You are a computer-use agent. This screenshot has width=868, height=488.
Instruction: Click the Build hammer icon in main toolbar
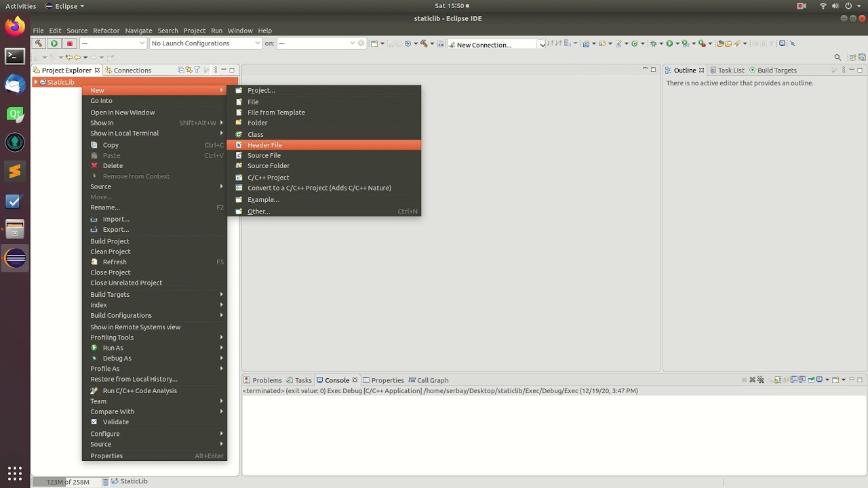[x=425, y=43]
